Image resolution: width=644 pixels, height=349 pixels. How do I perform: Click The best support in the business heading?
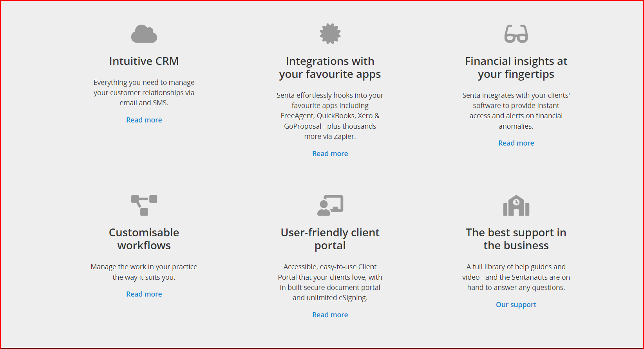pyautogui.click(x=516, y=239)
